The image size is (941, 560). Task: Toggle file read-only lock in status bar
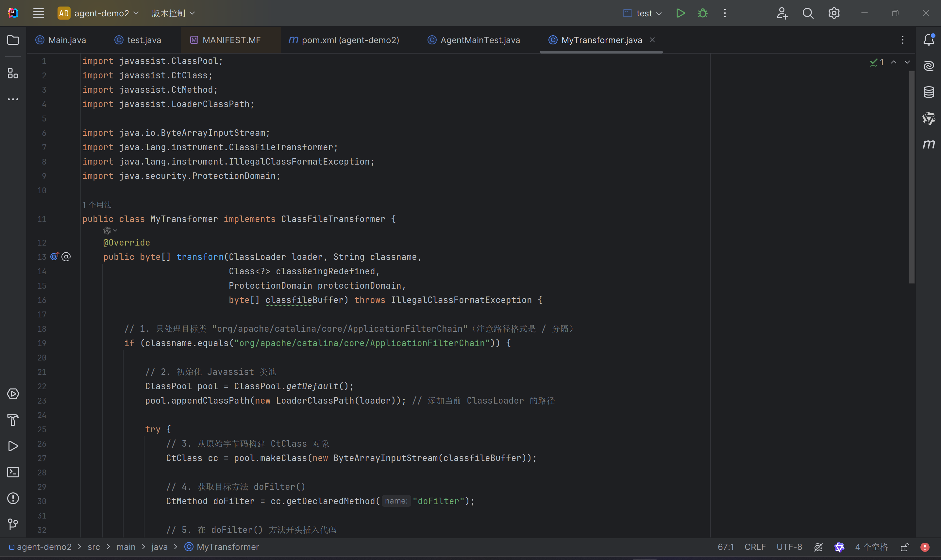pyautogui.click(x=905, y=547)
